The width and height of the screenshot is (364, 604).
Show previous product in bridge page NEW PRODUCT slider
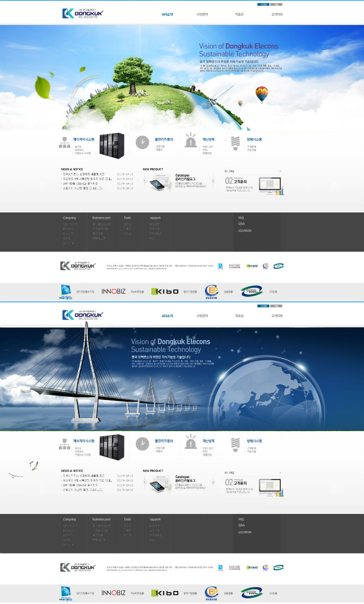tap(145, 482)
